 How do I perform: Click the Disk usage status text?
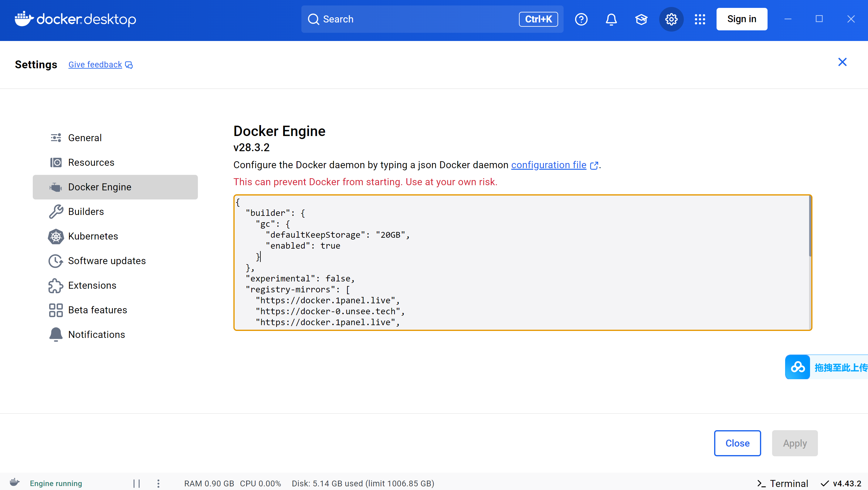pos(363,483)
